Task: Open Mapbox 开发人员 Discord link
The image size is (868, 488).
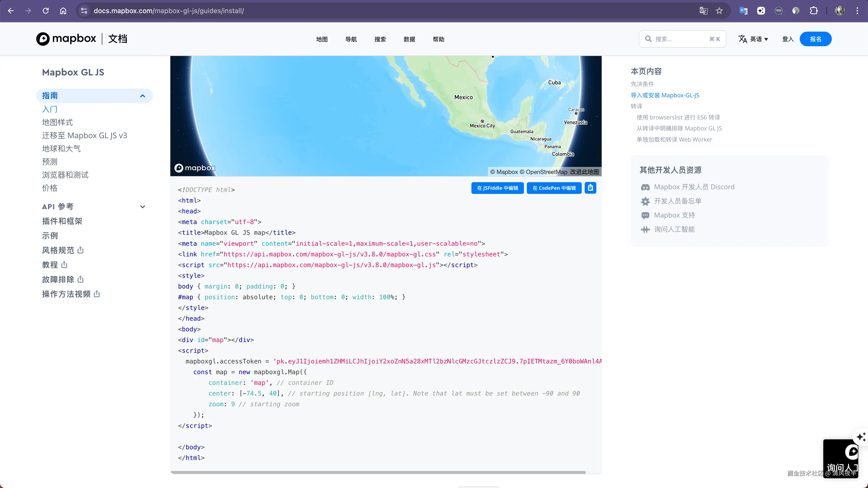Action: (x=694, y=187)
